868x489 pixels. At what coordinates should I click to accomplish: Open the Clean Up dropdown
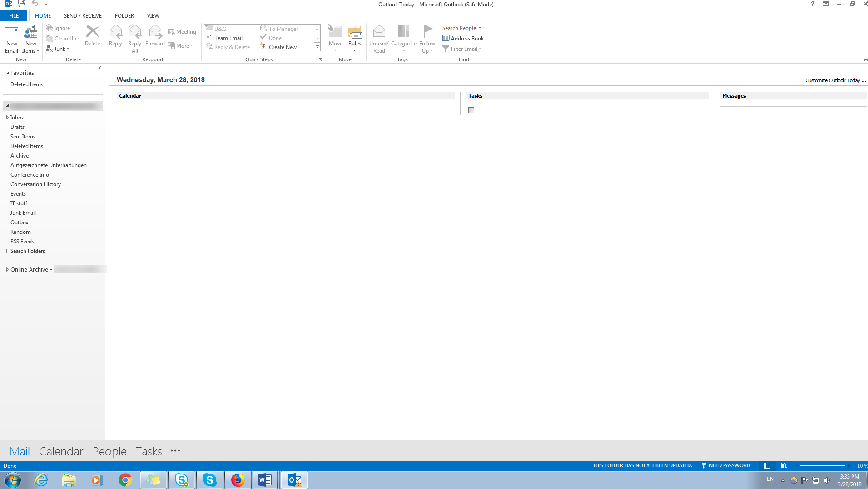(x=63, y=39)
